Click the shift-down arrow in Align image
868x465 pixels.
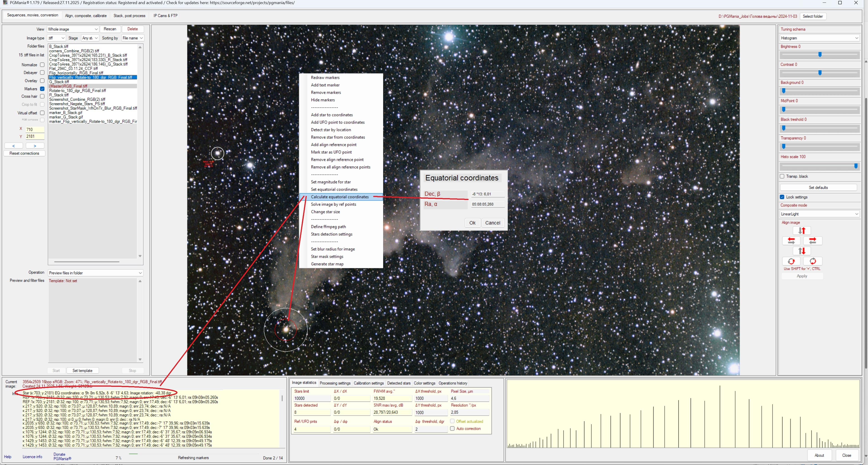(802, 251)
